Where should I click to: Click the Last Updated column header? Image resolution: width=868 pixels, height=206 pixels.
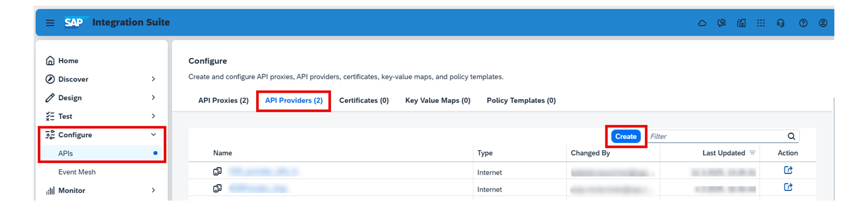pos(724,153)
